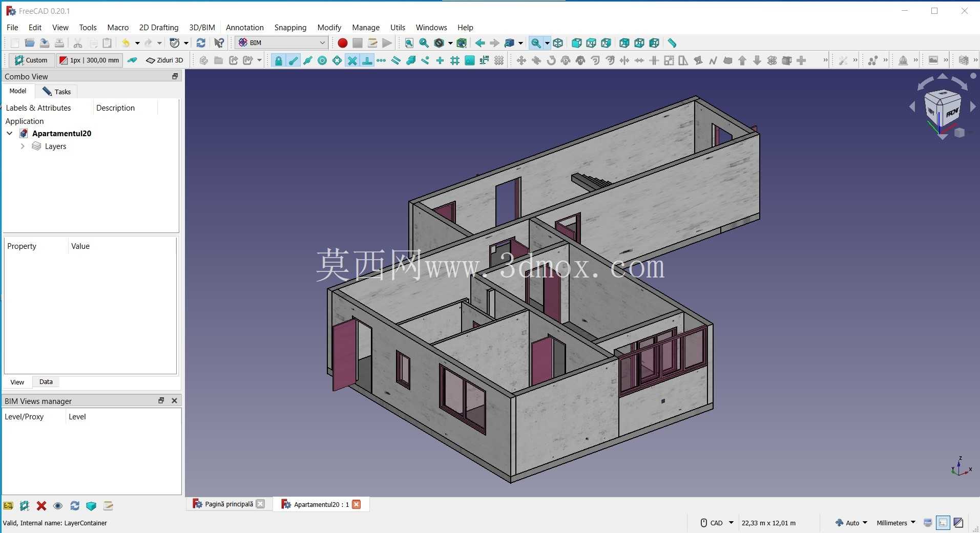Click the Custom working plane button
This screenshot has height=533, width=980.
click(x=31, y=60)
